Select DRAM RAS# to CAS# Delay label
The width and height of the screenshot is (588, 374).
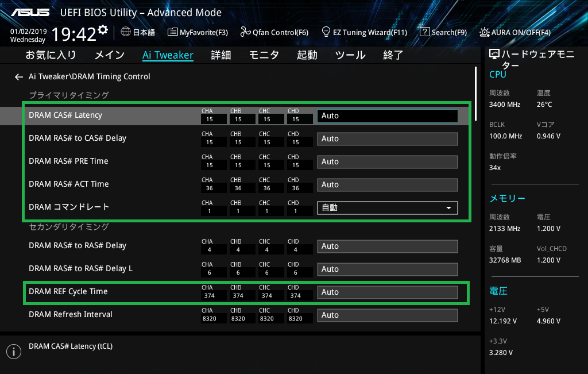[x=78, y=138]
